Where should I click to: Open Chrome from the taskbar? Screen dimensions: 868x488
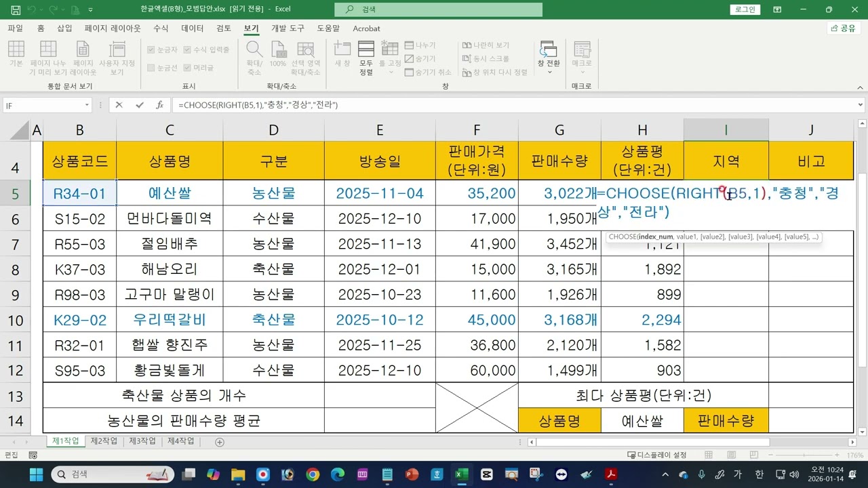tap(313, 474)
